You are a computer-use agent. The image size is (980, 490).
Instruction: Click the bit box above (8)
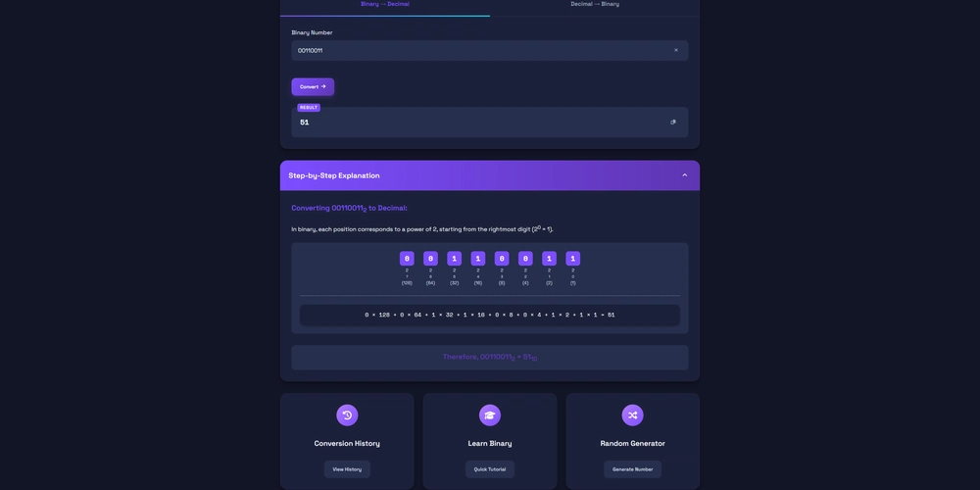[x=502, y=259]
